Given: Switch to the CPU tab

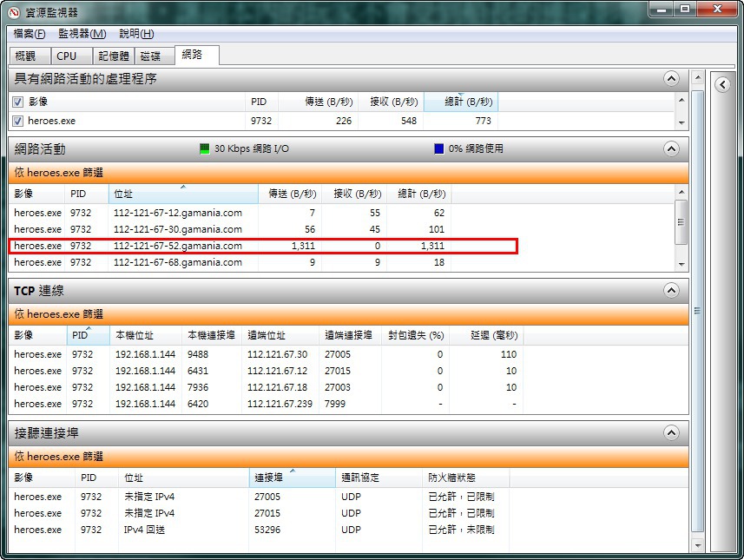Looking at the screenshot, I should coord(71,56).
